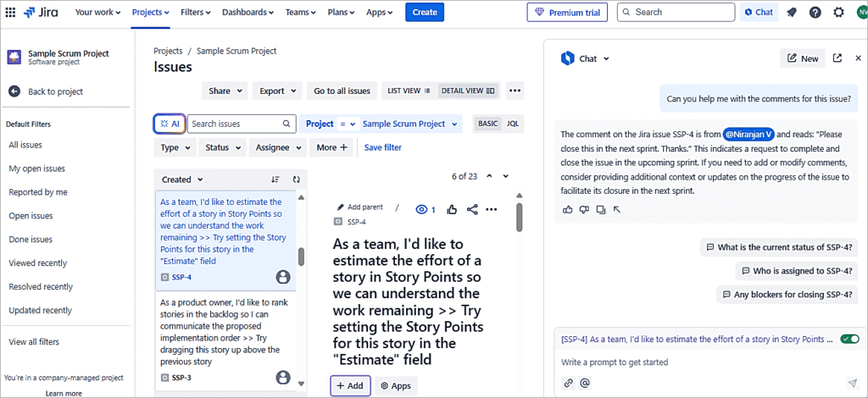Mark the chat response as helpful
The image size is (868, 398).
point(567,209)
